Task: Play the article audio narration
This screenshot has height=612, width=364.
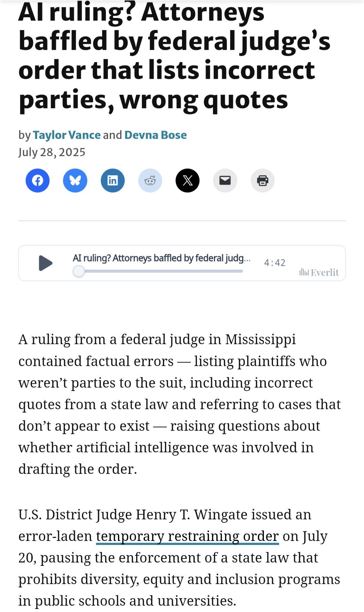Action: pos(45,263)
